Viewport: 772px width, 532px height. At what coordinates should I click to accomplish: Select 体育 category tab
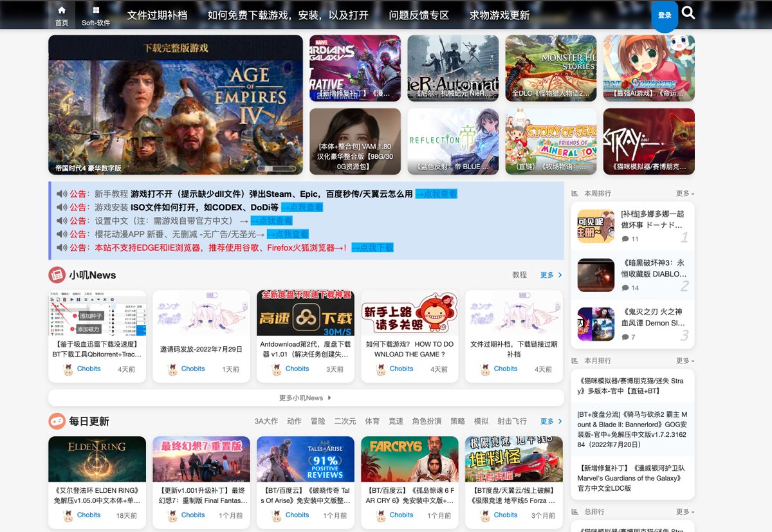(x=372, y=421)
